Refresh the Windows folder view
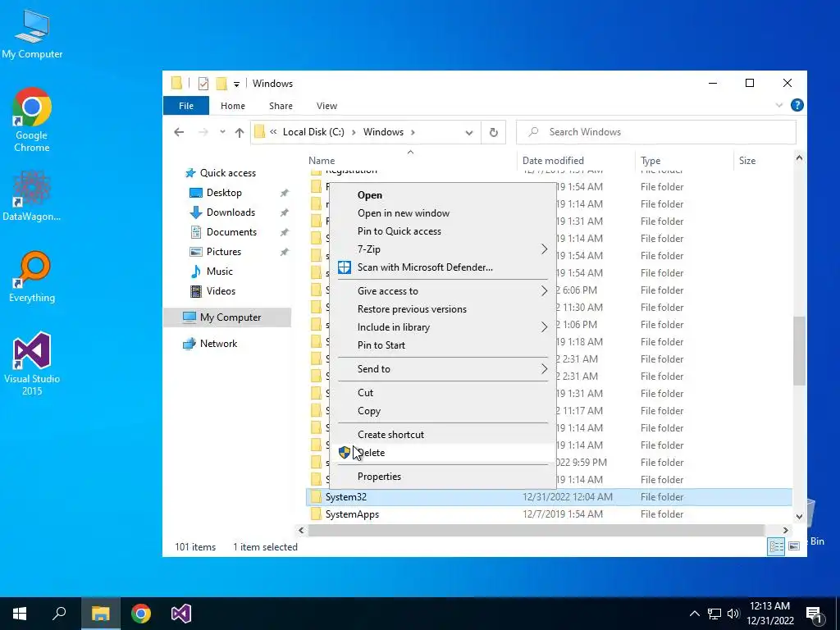840x630 pixels. [493, 132]
